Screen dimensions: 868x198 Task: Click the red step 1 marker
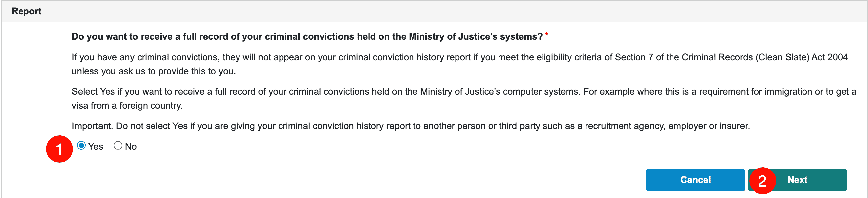click(x=59, y=149)
